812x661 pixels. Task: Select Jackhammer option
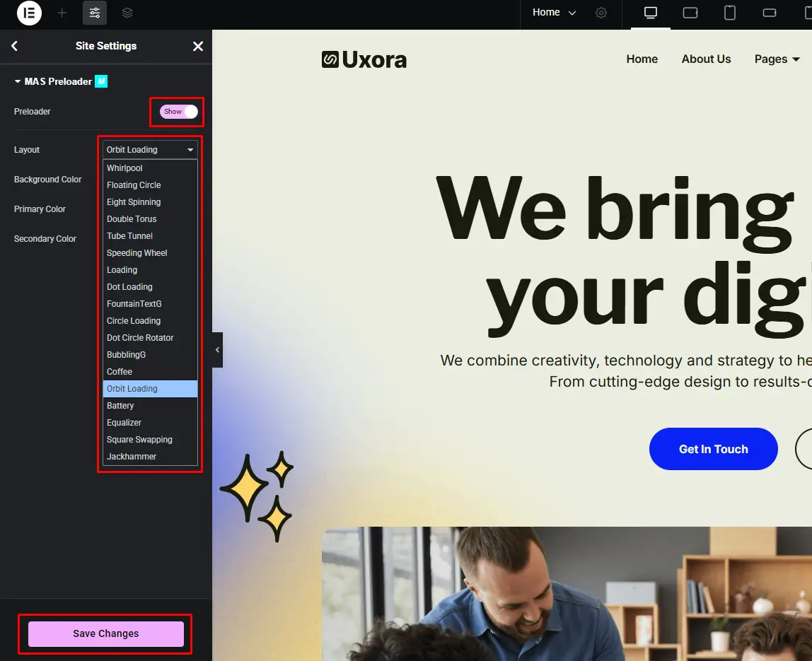tap(150, 457)
